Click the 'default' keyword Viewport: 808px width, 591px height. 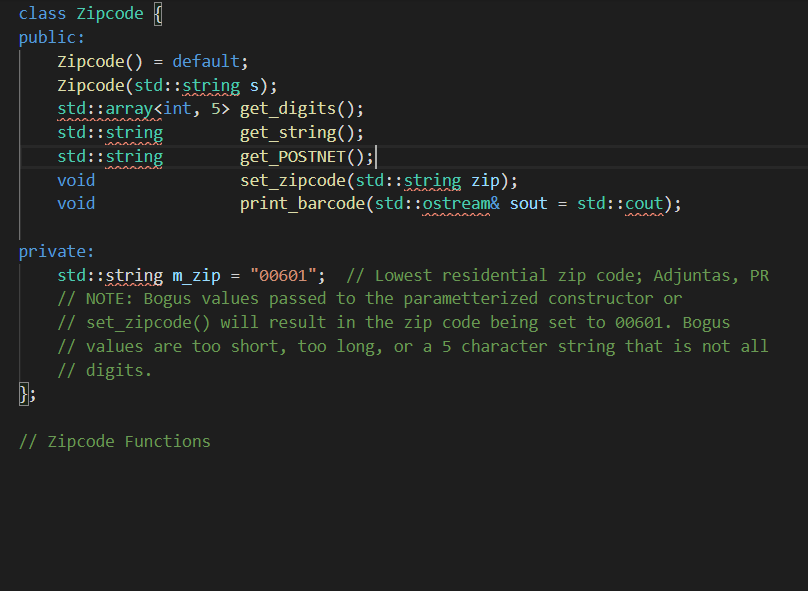(x=206, y=61)
